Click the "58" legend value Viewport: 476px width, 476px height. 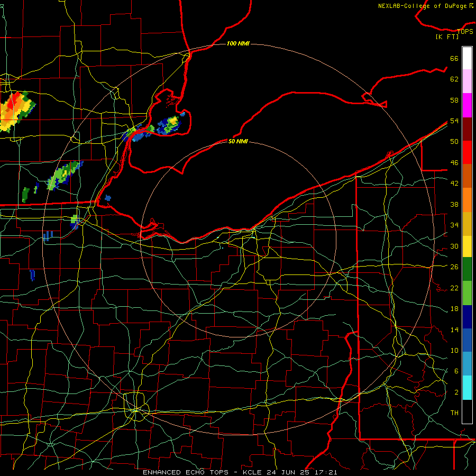[454, 100]
